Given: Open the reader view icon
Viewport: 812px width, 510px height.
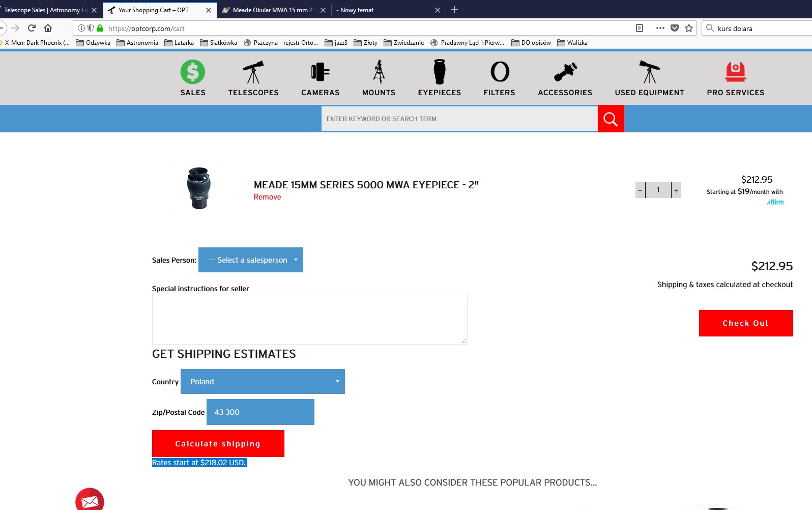Looking at the screenshot, I should 640,28.
